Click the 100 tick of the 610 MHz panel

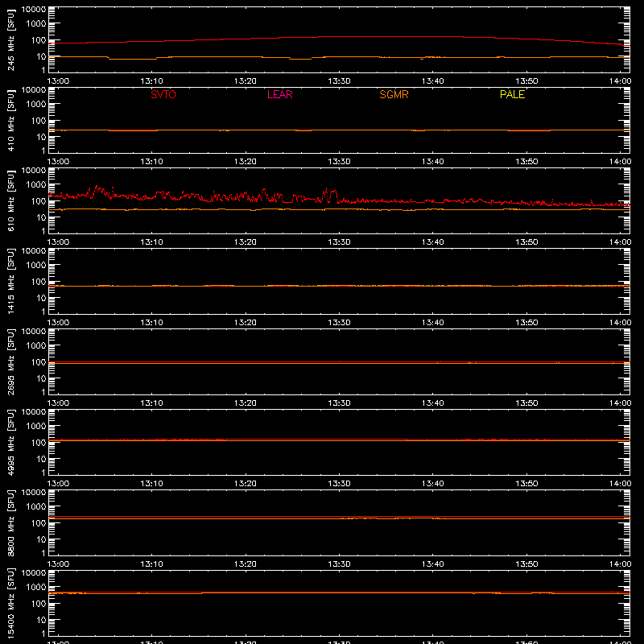click(39, 201)
